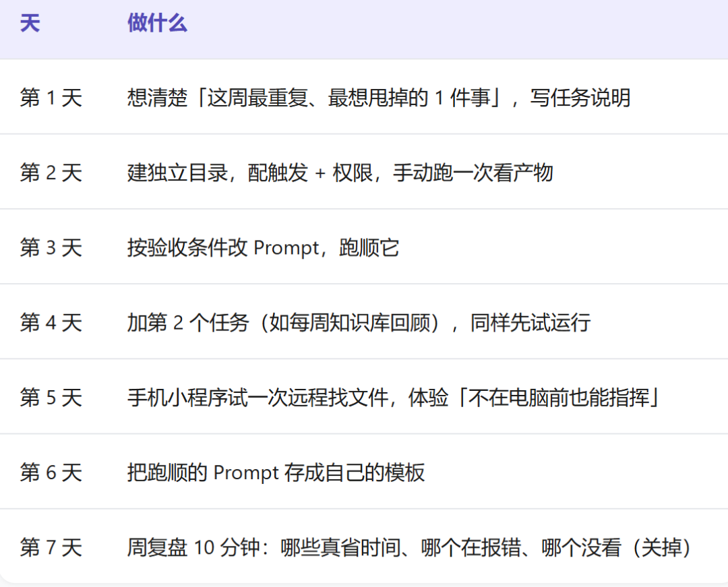The height and width of the screenshot is (587, 728).
Task: Select the 第 4 天 cell
Action: click(x=51, y=323)
